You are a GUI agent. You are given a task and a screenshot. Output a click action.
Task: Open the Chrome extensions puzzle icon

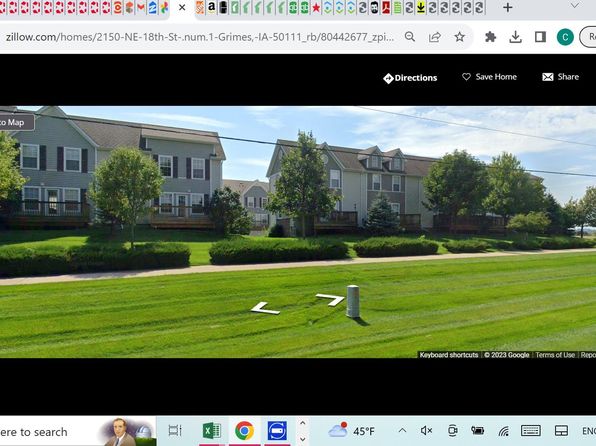490,37
